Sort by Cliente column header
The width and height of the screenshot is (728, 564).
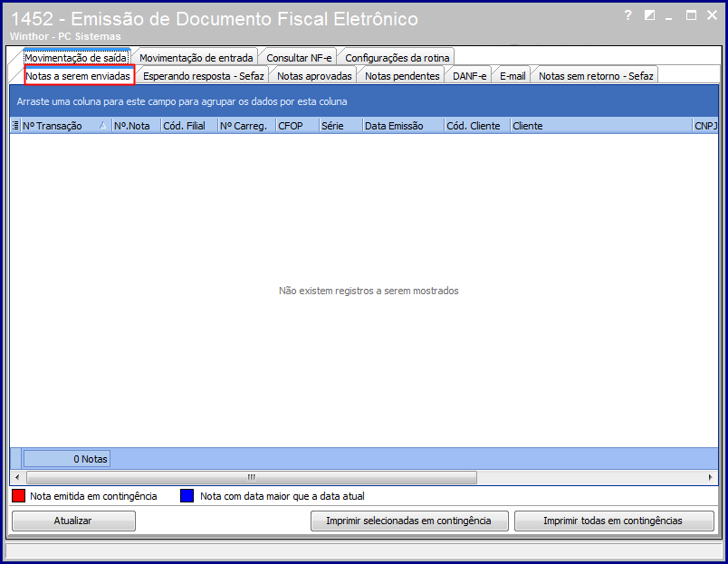601,126
